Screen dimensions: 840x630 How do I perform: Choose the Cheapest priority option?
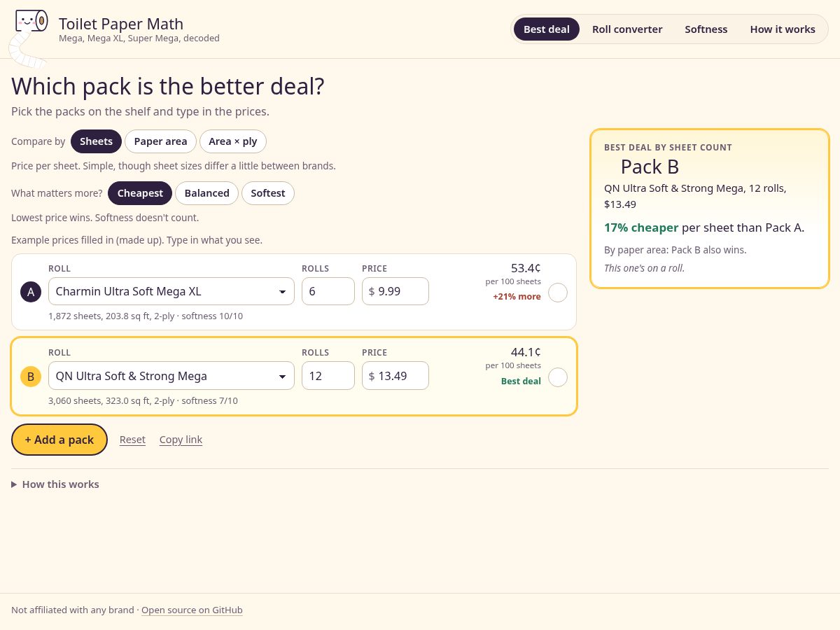[x=140, y=193]
